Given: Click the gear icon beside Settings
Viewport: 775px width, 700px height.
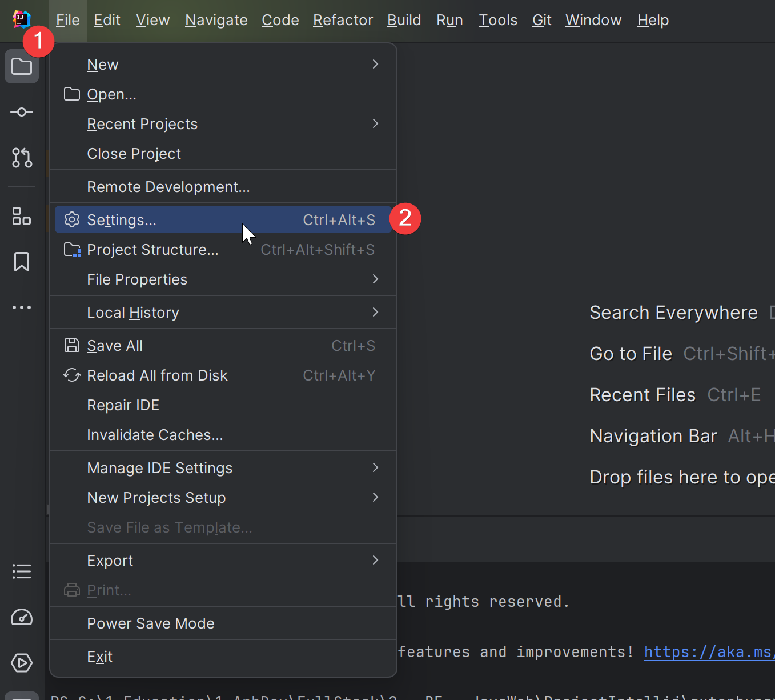Looking at the screenshot, I should pyautogui.click(x=72, y=219).
